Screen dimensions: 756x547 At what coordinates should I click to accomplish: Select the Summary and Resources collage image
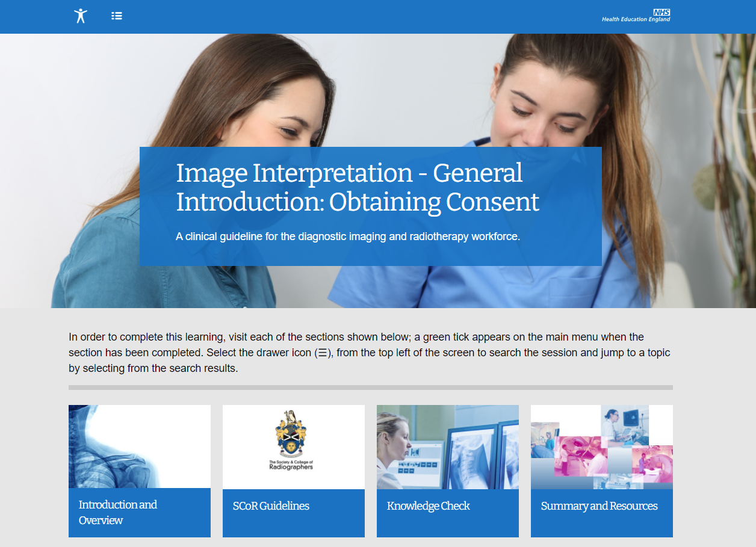(x=601, y=446)
